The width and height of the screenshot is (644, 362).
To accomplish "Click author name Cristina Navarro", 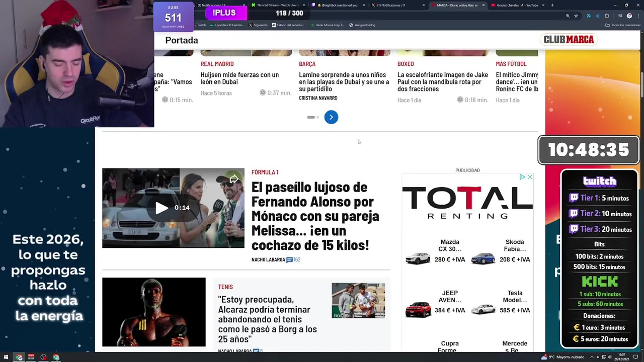I will point(318,98).
